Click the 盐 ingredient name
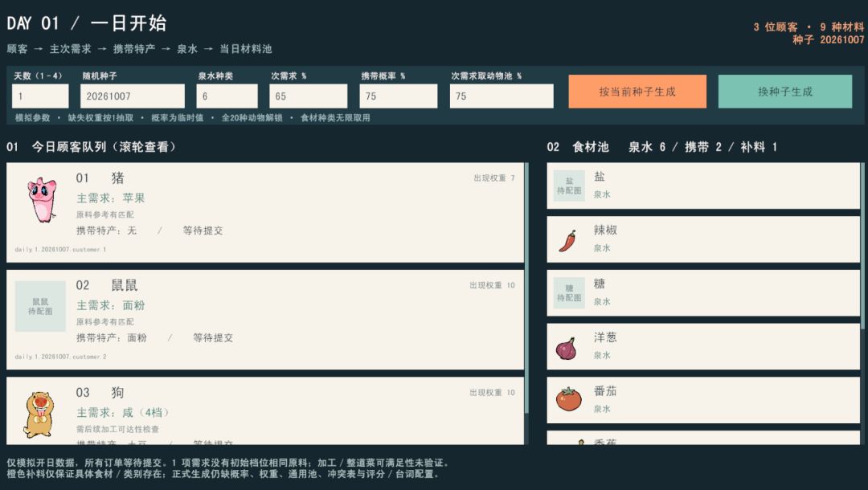The image size is (868, 490). click(600, 177)
